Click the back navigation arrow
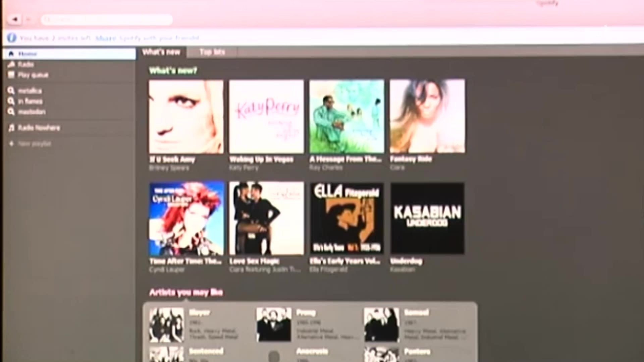Image resolution: width=644 pixels, height=362 pixels. (x=15, y=19)
